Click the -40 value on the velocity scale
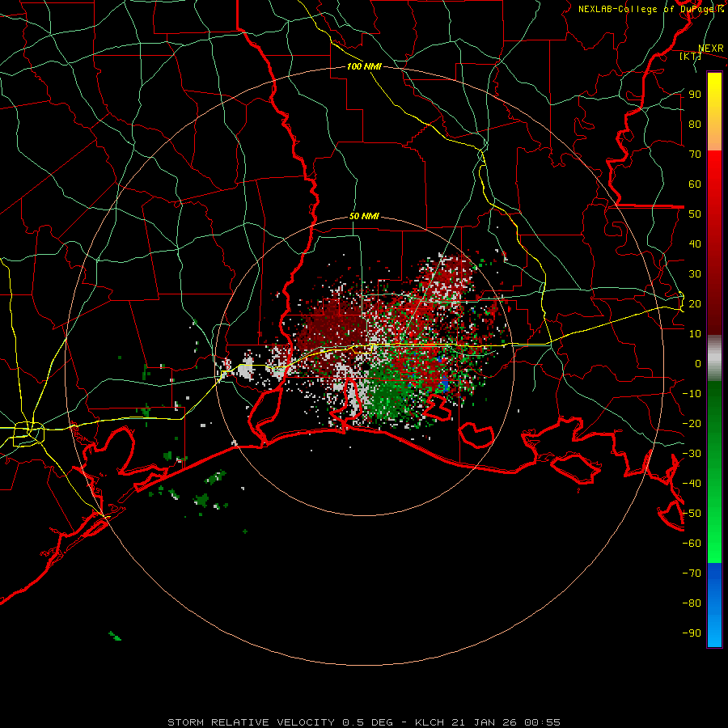 (692, 484)
